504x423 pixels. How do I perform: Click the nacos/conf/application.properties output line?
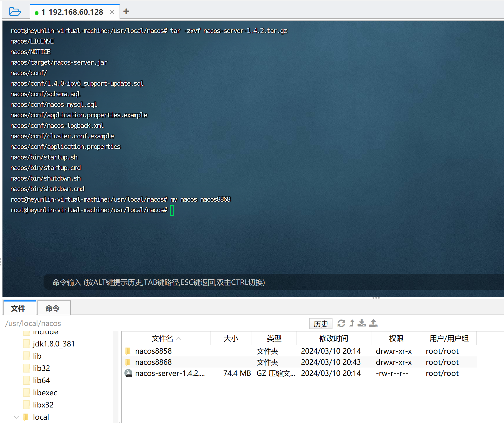[x=65, y=147]
